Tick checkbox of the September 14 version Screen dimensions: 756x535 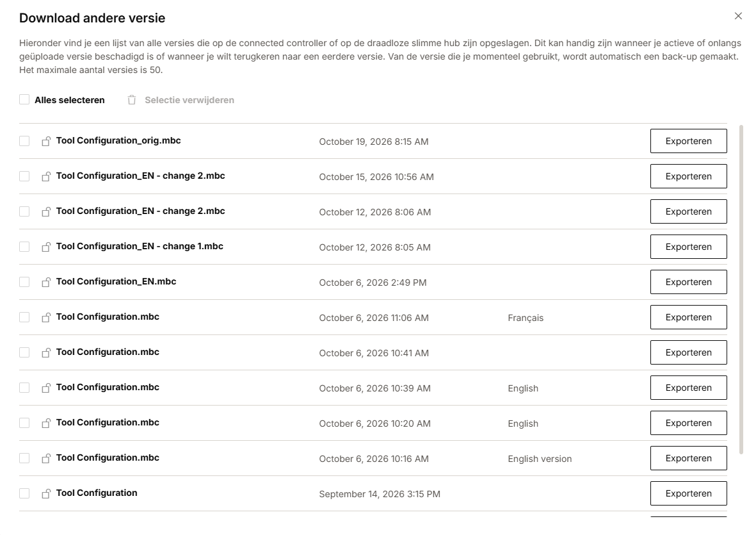pos(24,493)
